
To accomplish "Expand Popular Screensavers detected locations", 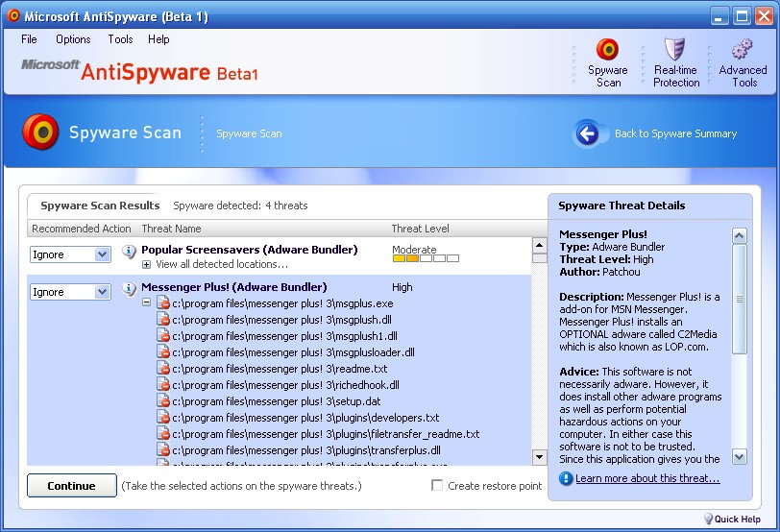I will [x=146, y=264].
